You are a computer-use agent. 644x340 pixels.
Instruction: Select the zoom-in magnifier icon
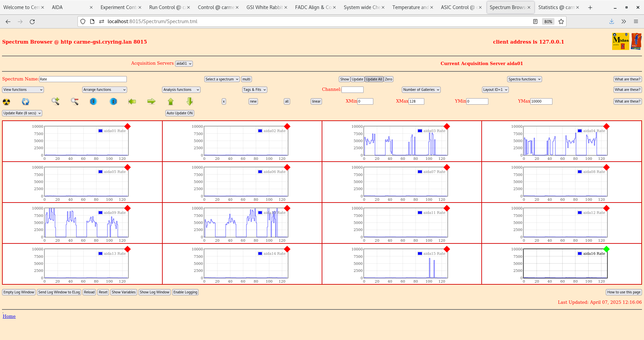(x=55, y=102)
